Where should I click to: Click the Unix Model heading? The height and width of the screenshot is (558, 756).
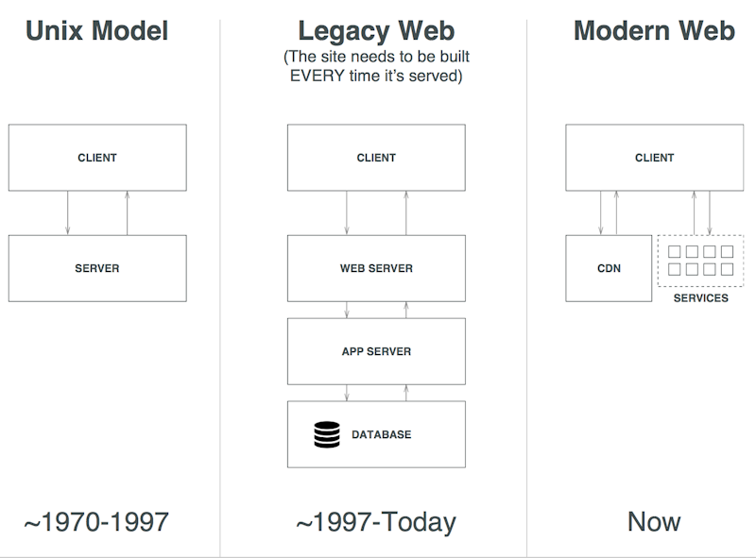(x=97, y=31)
